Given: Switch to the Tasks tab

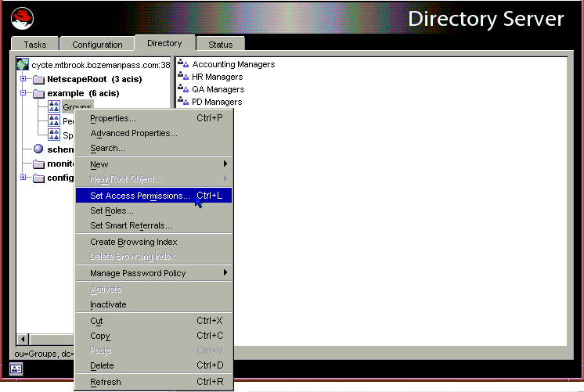Looking at the screenshot, I should pyautogui.click(x=35, y=45).
